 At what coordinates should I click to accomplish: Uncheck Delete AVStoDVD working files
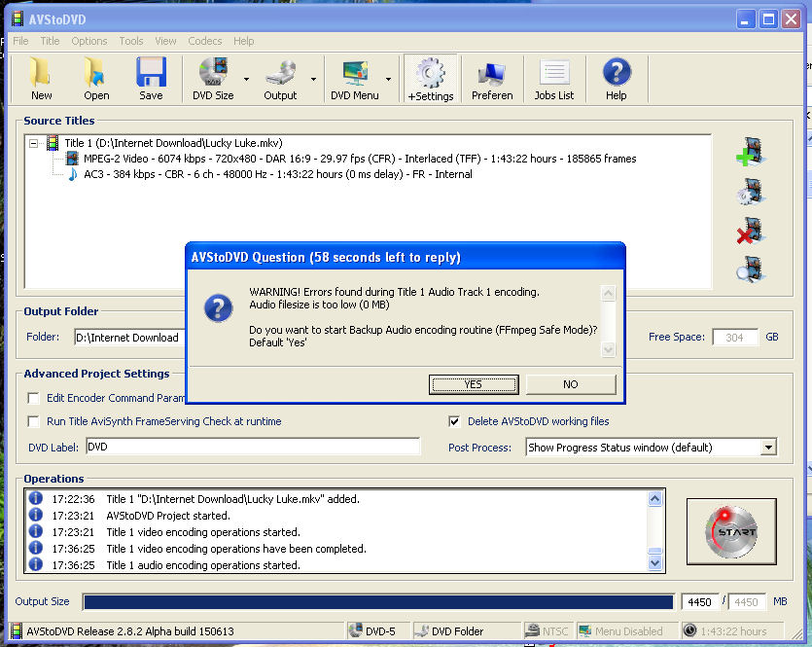pyautogui.click(x=454, y=421)
